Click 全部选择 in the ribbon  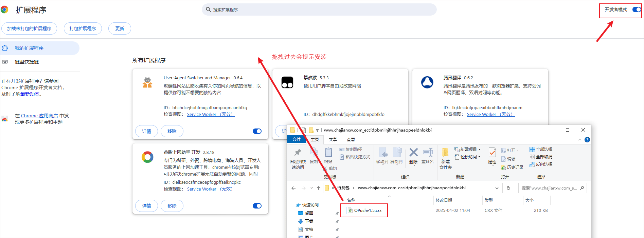pyautogui.click(x=541, y=150)
